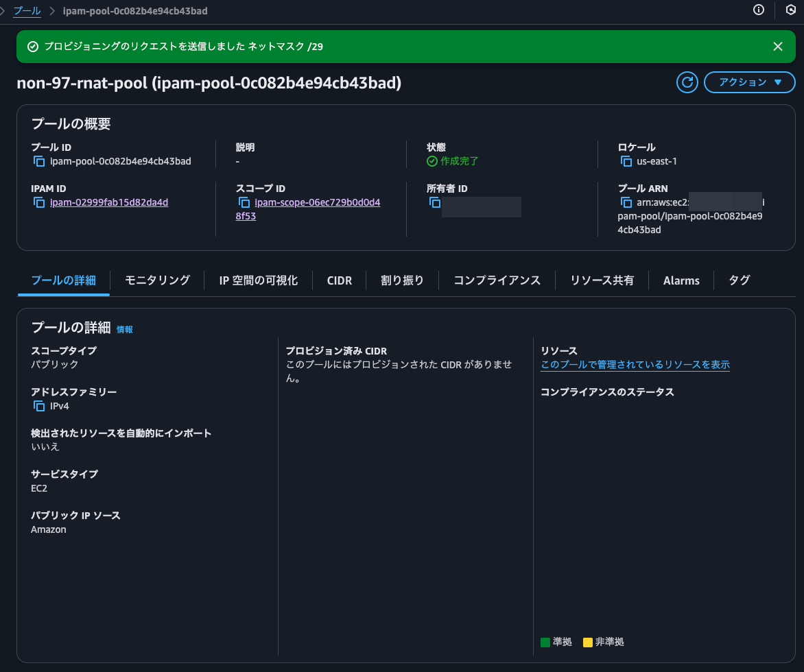
Task: Copy the ロケール us-east-1 entry icon
Action: (626, 161)
